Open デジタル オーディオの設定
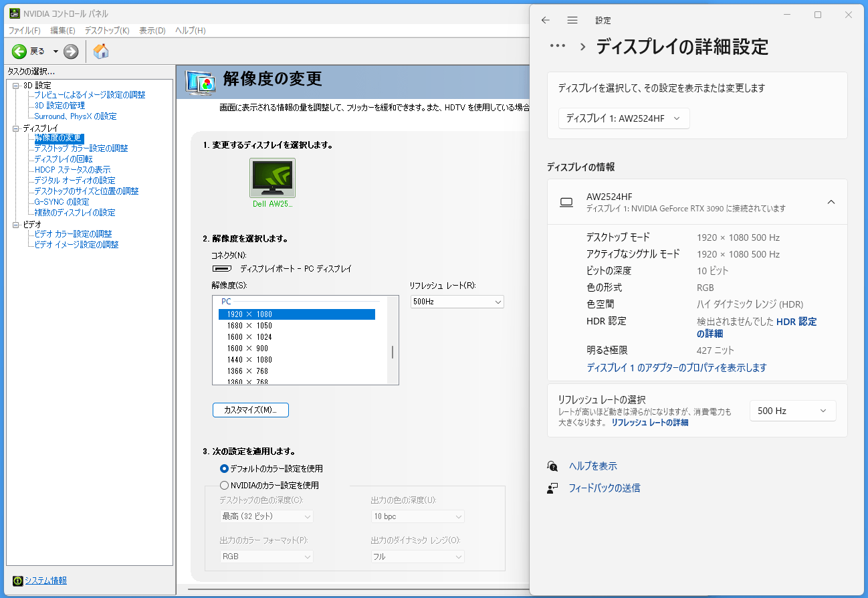This screenshot has height=598, width=868. (75, 181)
